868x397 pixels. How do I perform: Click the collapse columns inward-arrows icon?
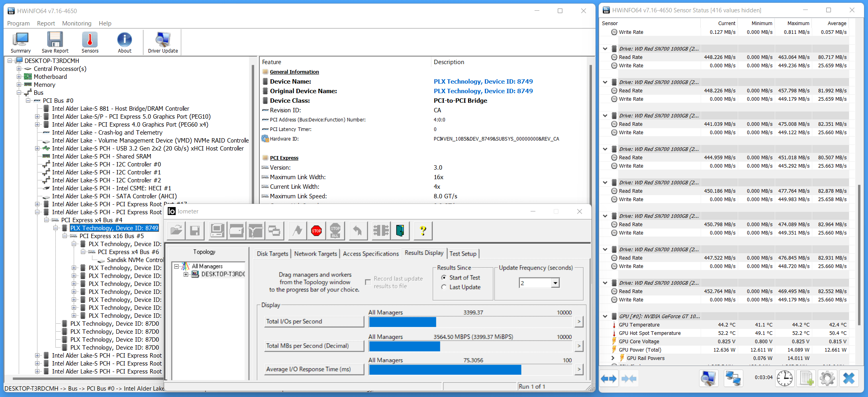[629, 378]
